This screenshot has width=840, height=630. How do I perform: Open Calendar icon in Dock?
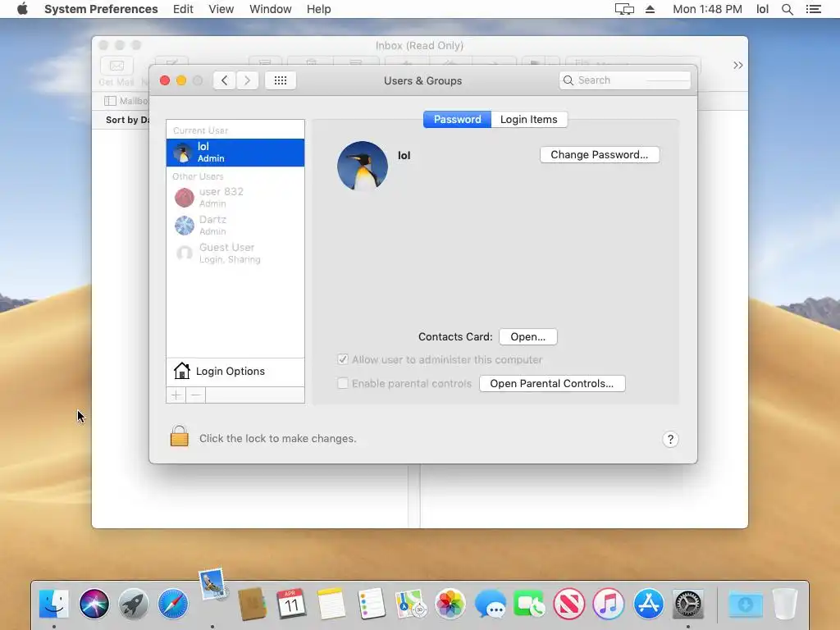pos(291,604)
